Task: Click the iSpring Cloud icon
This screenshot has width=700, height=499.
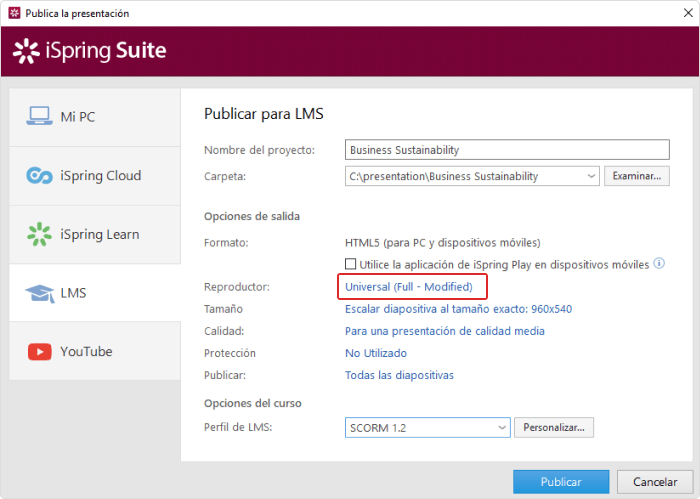Action: 39,175
